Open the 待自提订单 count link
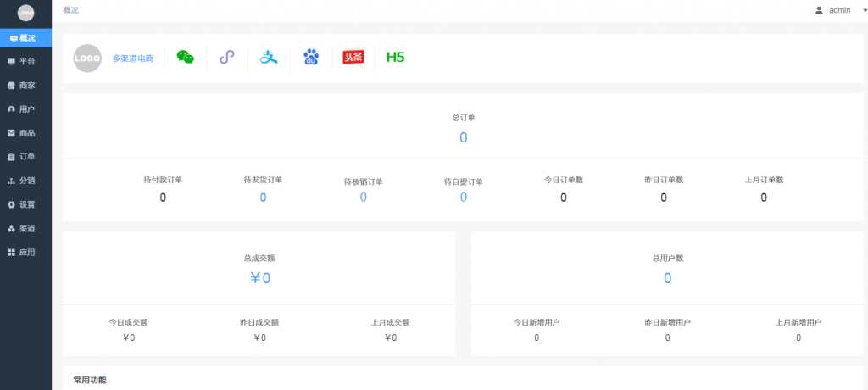 point(464,198)
